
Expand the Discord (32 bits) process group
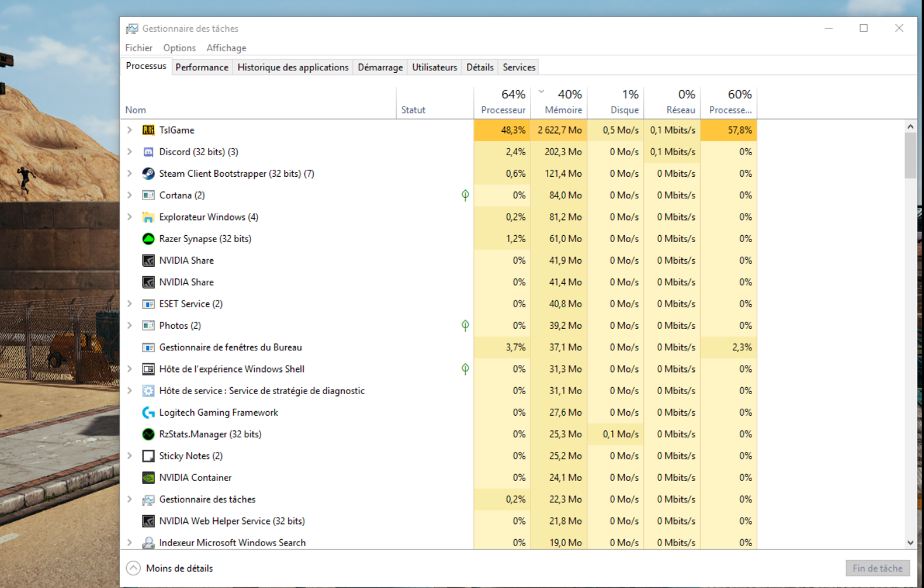click(129, 152)
